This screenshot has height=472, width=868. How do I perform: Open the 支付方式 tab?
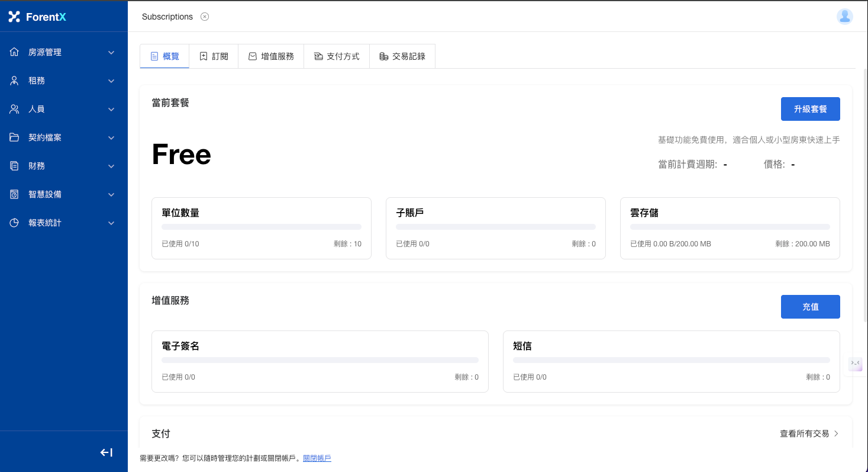tap(337, 56)
